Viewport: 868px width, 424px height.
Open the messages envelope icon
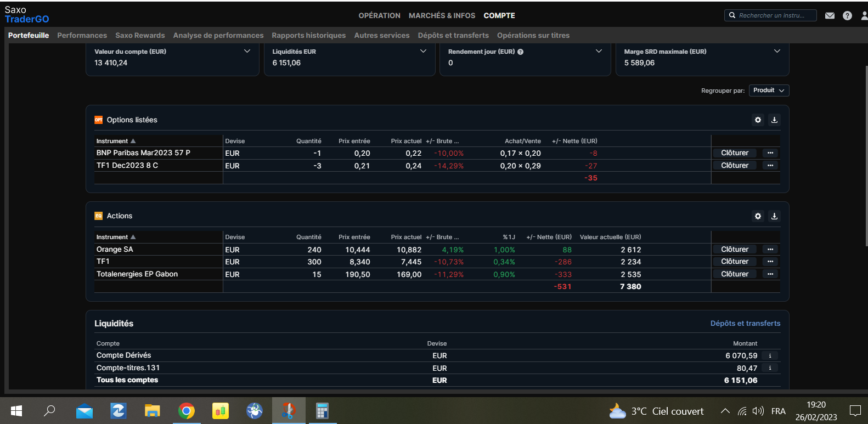point(830,15)
